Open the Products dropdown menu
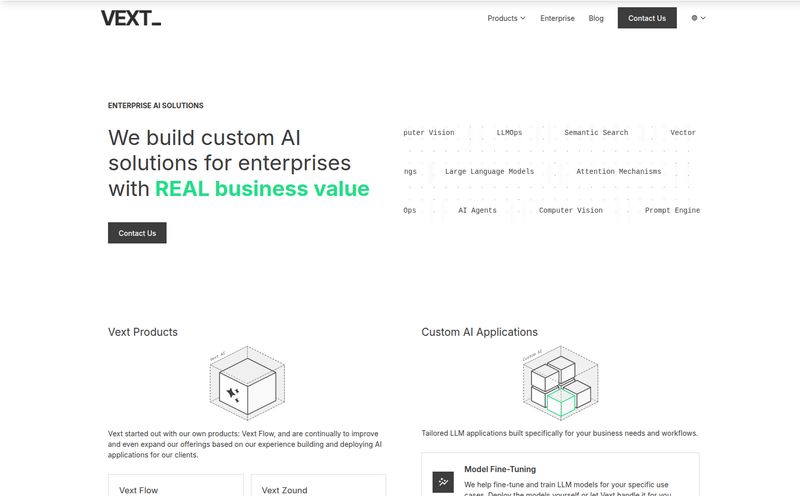Viewport: 800px width, 496px height. click(x=506, y=18)
